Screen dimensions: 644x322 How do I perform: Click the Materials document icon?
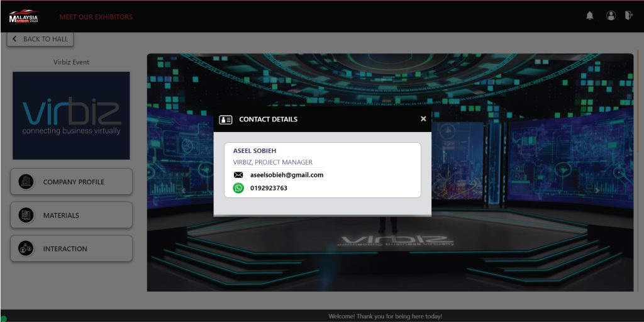[26, 215]
